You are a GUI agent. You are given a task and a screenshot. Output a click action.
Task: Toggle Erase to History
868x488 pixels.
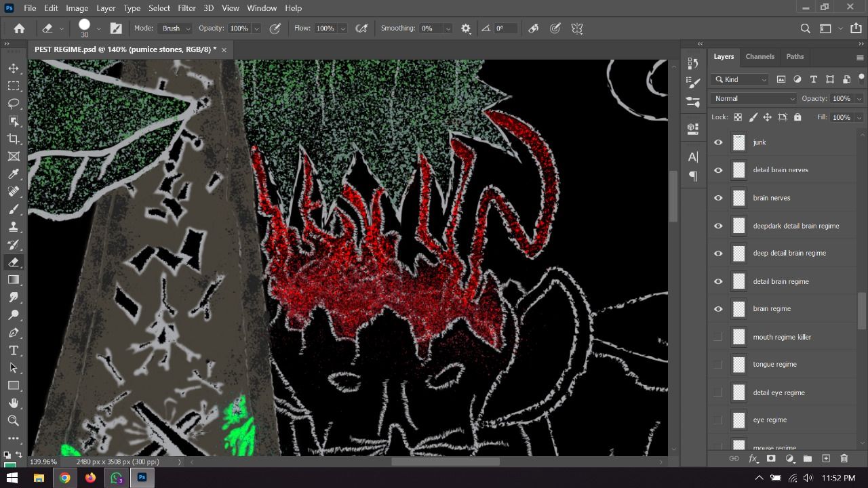point(534,28)
